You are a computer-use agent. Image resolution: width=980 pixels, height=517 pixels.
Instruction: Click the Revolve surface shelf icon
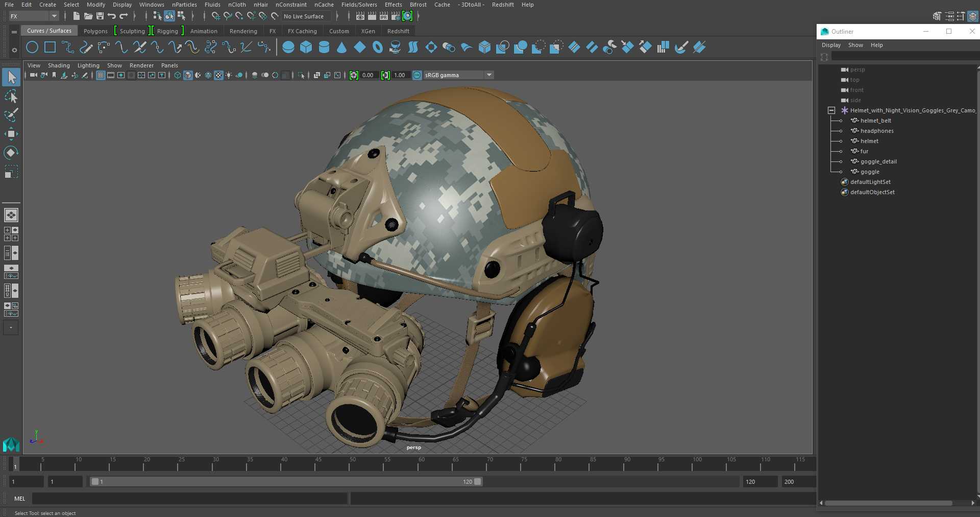tap(395, 48)
